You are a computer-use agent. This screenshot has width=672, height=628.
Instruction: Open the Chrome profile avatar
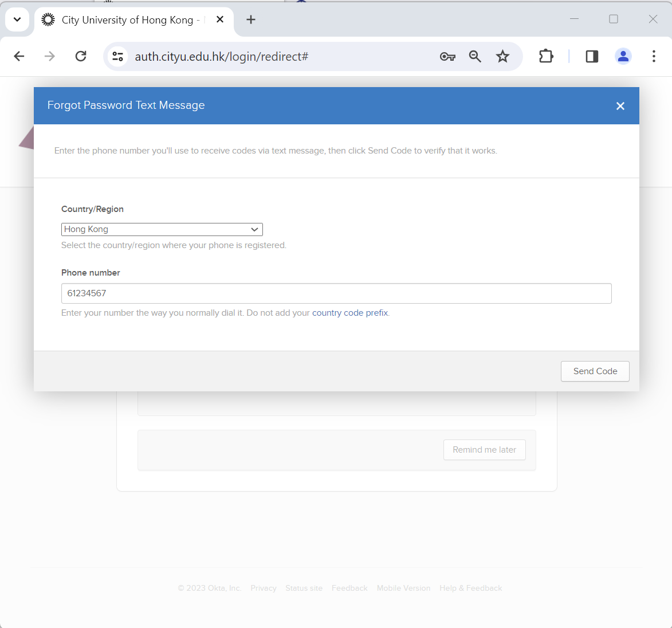[x=623, y=56]
